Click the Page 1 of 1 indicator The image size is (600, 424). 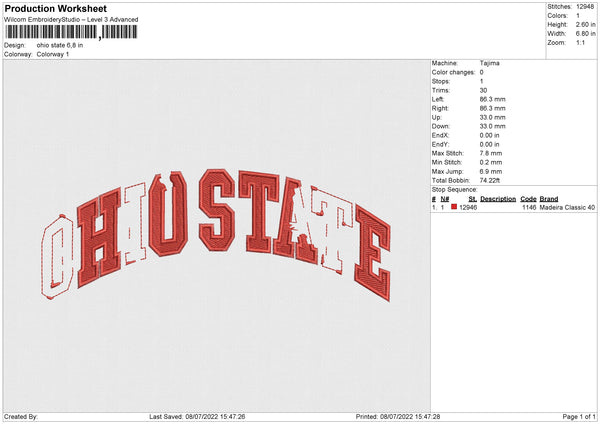tap(579, 417)
